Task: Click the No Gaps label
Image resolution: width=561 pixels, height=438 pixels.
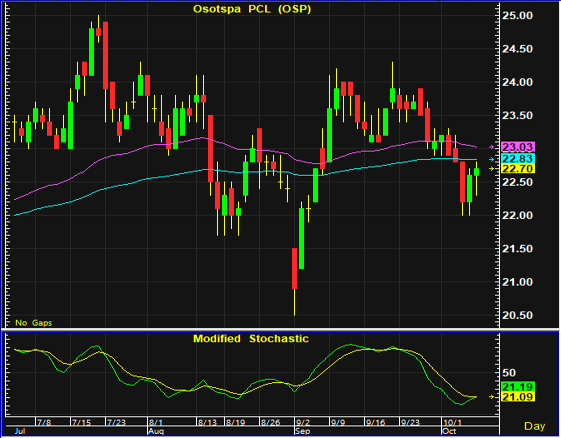Action: click(x=34, y=323)
